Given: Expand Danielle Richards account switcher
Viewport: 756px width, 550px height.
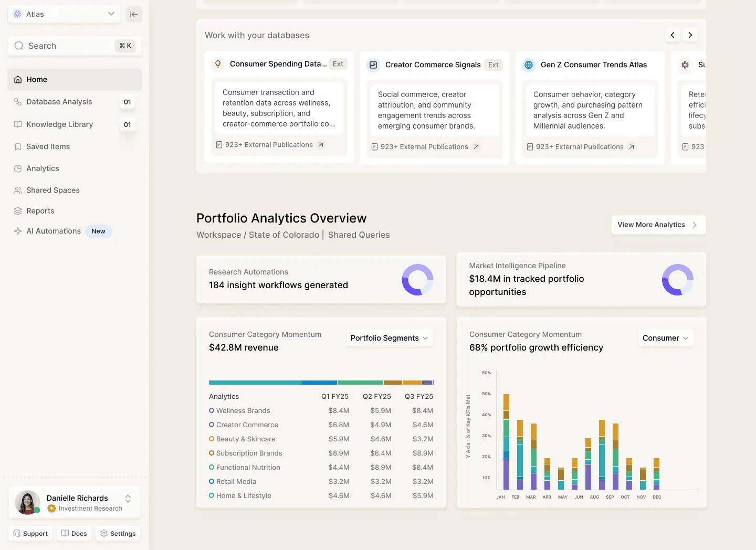Looking at the screenshot, I should click(128, 499).
